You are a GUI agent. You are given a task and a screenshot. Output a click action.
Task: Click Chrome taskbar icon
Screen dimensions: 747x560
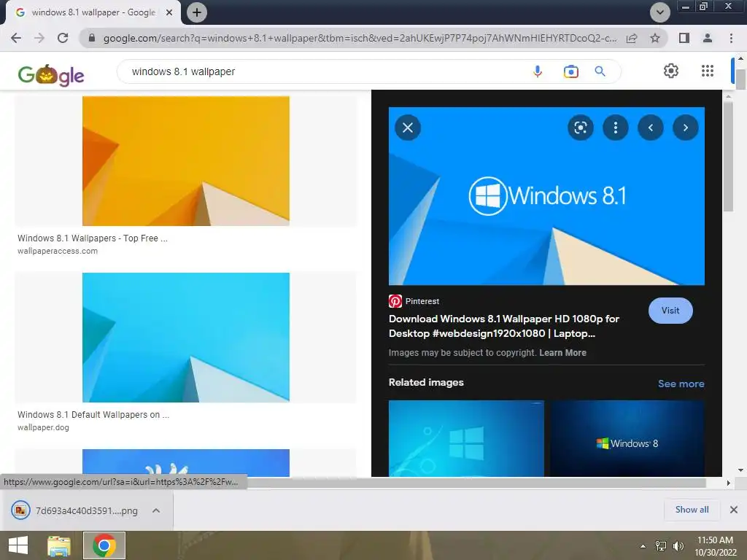point(104,545)
